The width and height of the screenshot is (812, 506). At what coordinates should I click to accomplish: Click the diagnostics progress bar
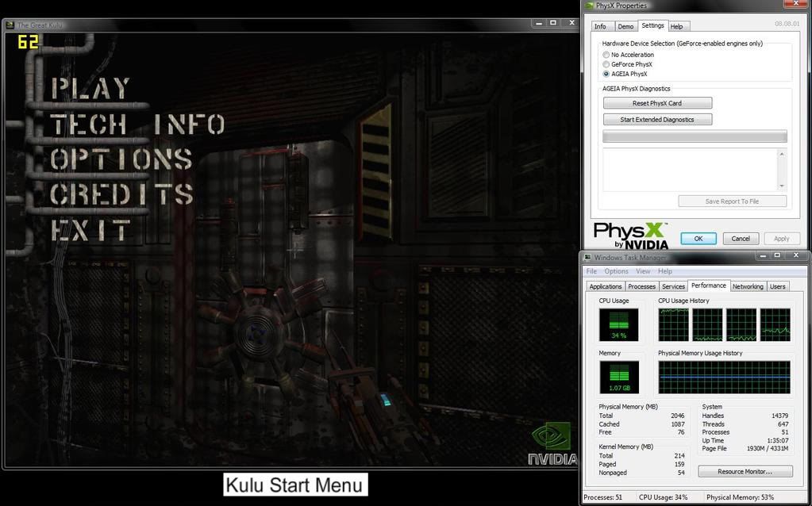pyautogui.click(x=695, y=136)
